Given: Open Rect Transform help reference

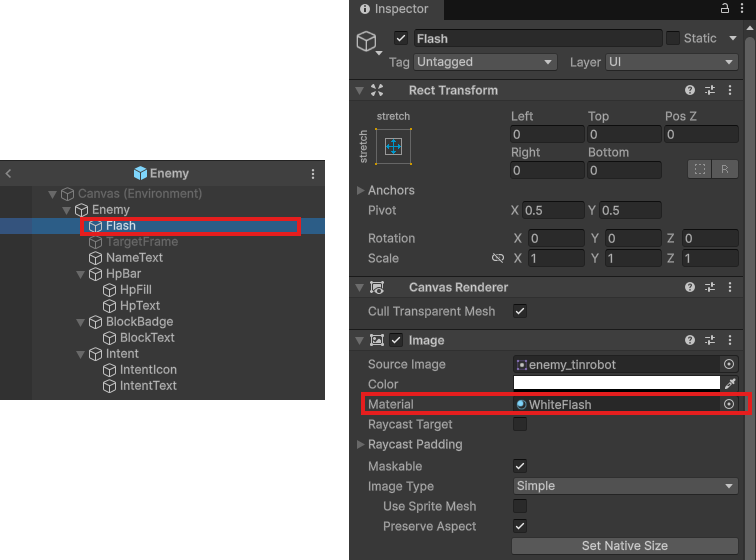Looking at the screenshot, I should [x=690, y=90].
